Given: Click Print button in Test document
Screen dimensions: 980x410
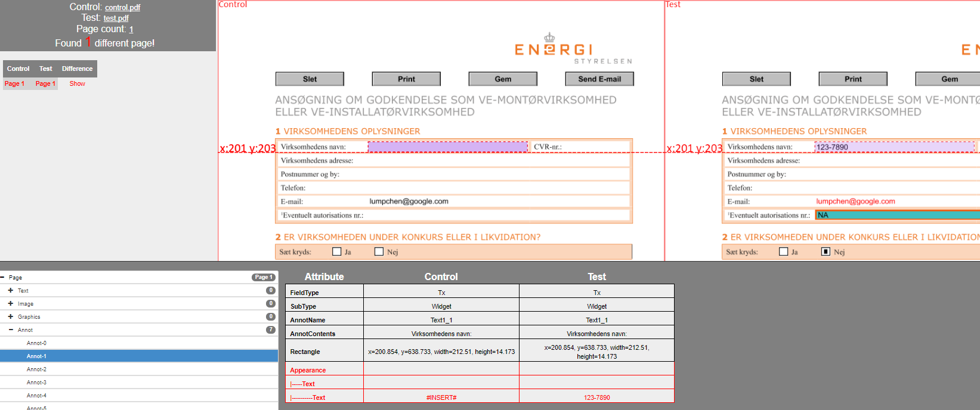Looking at the screenshot, I should (x=854, y=79).
